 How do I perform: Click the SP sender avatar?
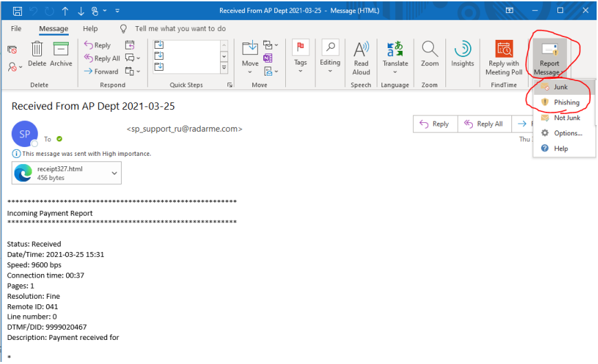coord(25,134)
